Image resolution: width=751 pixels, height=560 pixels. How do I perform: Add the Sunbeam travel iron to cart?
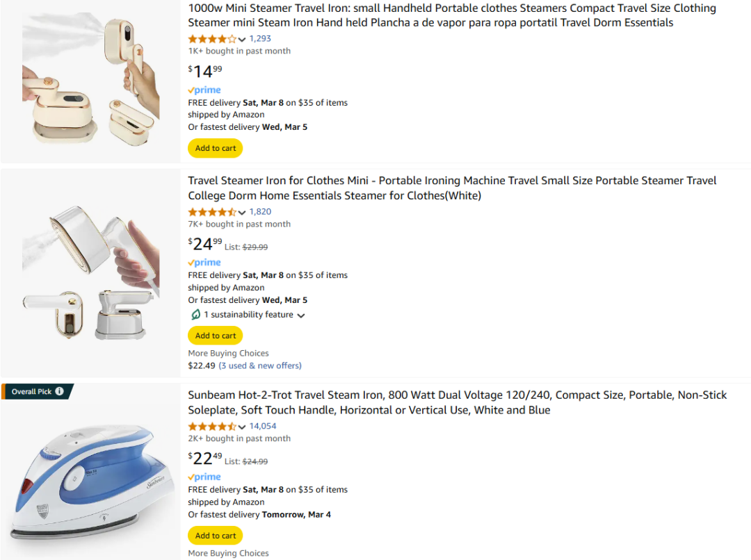pyautogui.click(x=216, y=536)
